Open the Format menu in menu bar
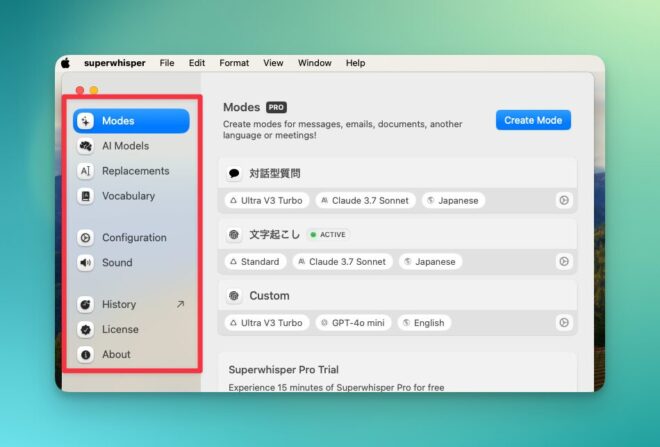Image resolution: width=660 pixels, height=447 pixels. tap(234, 63)
